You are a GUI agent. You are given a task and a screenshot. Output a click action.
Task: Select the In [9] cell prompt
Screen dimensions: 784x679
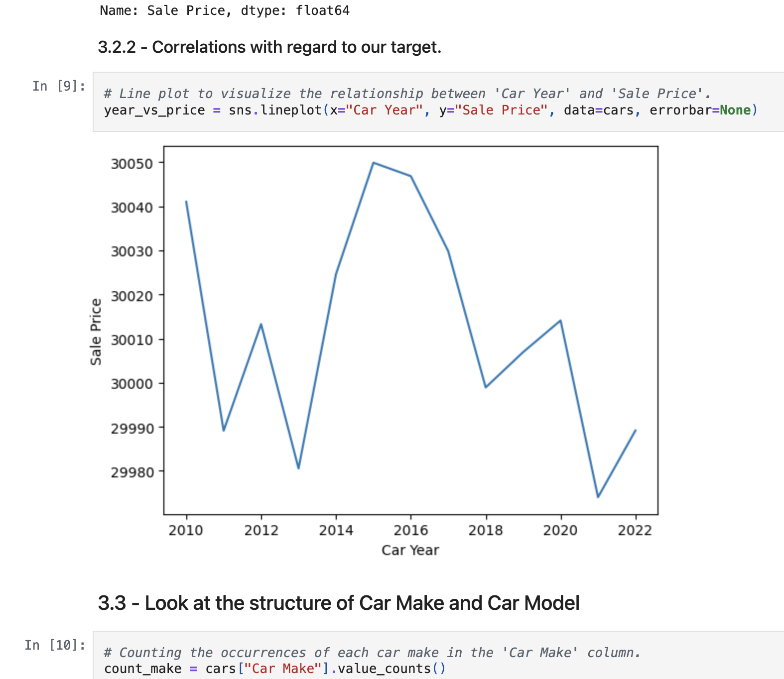click(x=59, y=86)
